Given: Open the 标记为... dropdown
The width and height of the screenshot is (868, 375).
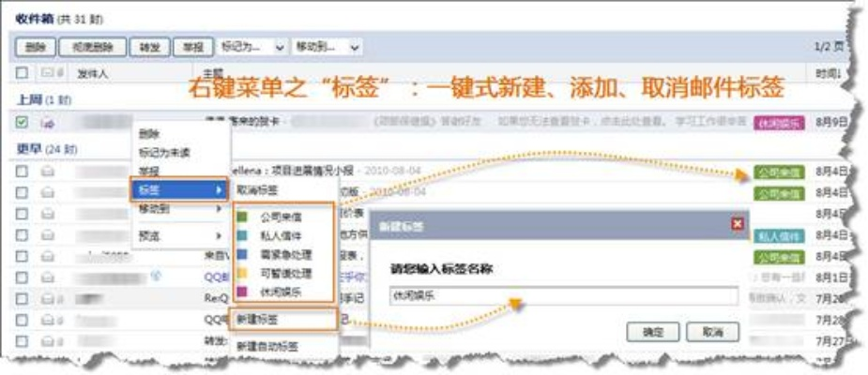Looking at the screenshot, I should pyautogui.click(x=252, y=47).
